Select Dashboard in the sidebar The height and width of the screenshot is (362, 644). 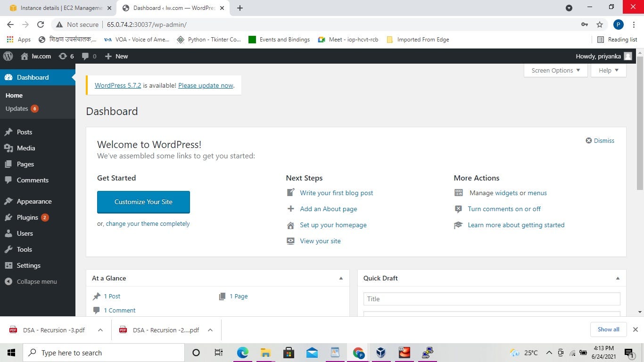(x=38, y=77)
